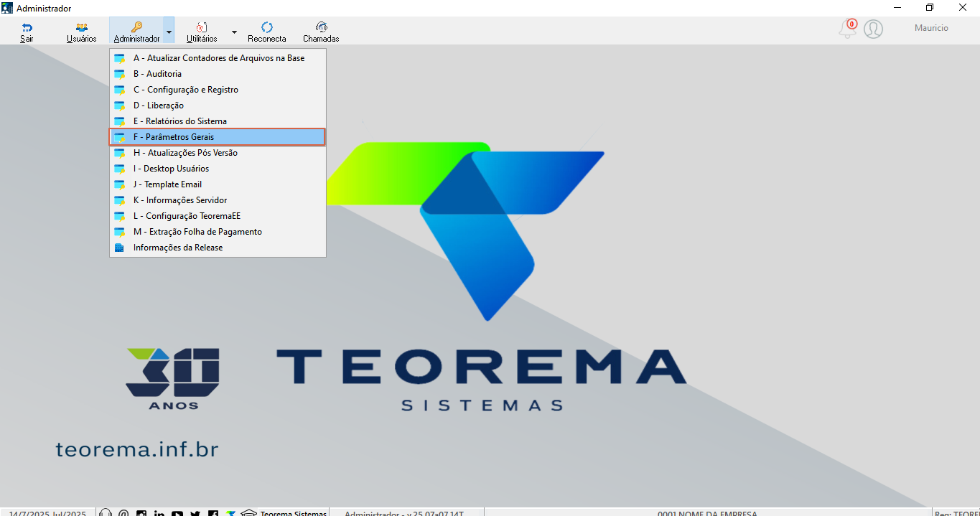Open the Usuários toolbar icon

(81, 32)
